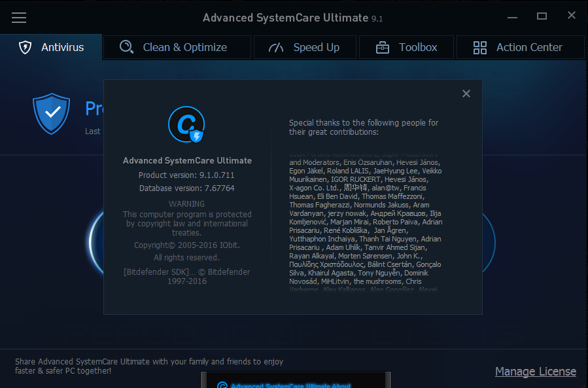Maximize the Advanced SystemCare window
This screenshot has height=388, width=588.
[x=542, y=16]
